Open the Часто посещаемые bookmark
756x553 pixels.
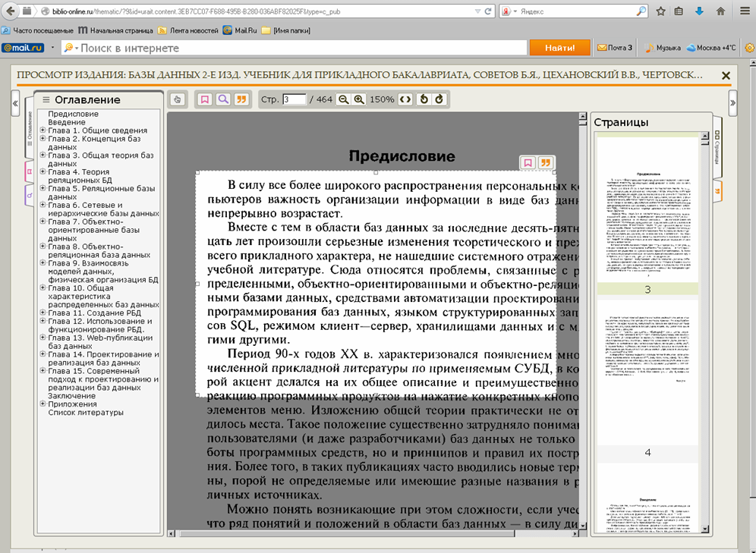[x=38, y=30]
